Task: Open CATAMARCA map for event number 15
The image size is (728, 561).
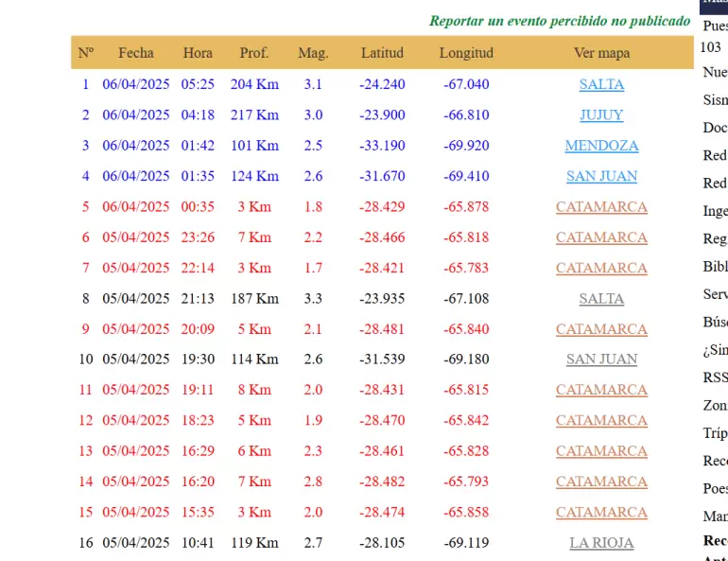Action: tap(601, 513)
